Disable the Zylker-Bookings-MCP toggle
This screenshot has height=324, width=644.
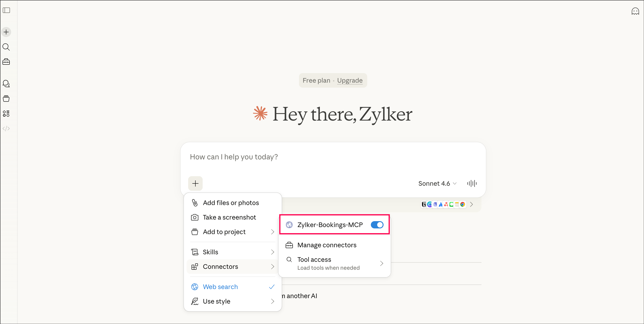click(377, 225)
